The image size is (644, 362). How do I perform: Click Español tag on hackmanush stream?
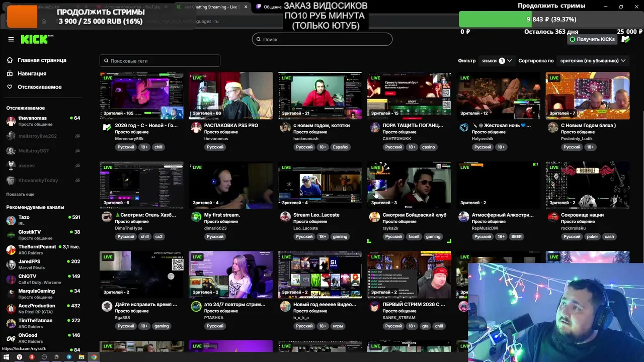click(x=341, y=147)
